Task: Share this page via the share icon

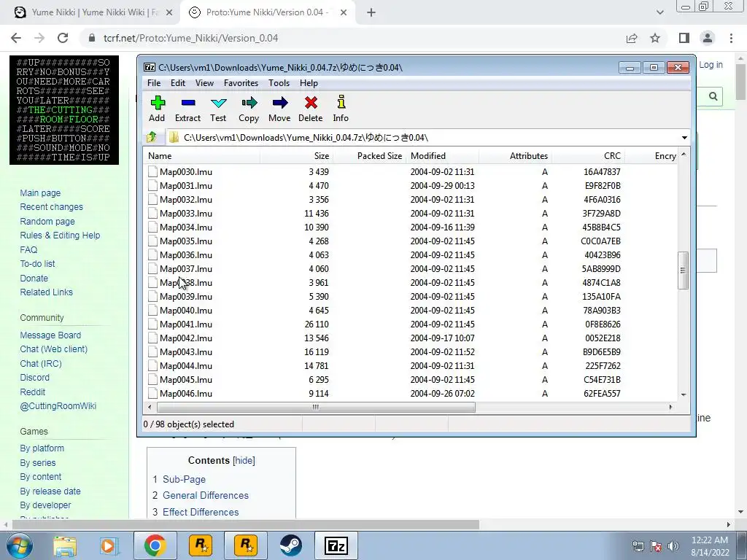Action: tap(632, 38)
